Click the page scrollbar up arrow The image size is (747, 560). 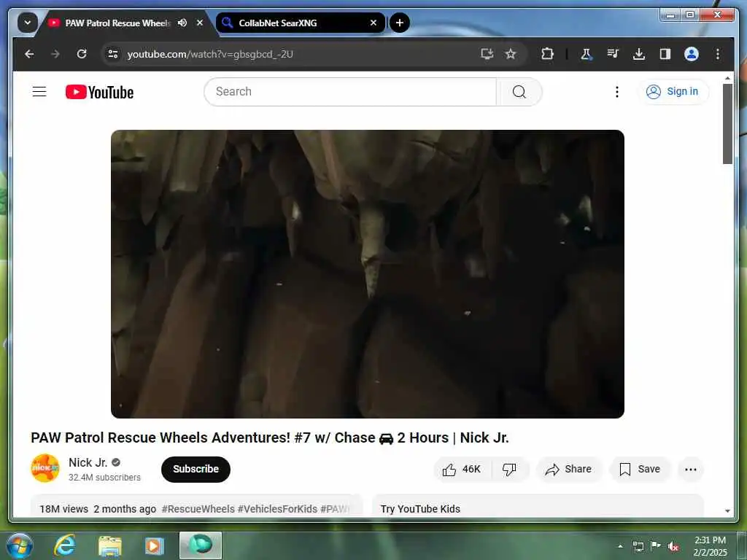click(x=727, y=77)
